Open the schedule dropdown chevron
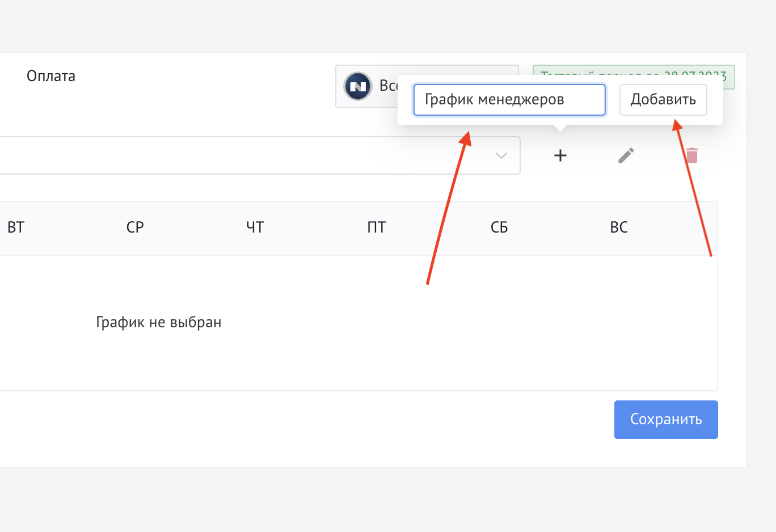 click(x=501, y=155)
